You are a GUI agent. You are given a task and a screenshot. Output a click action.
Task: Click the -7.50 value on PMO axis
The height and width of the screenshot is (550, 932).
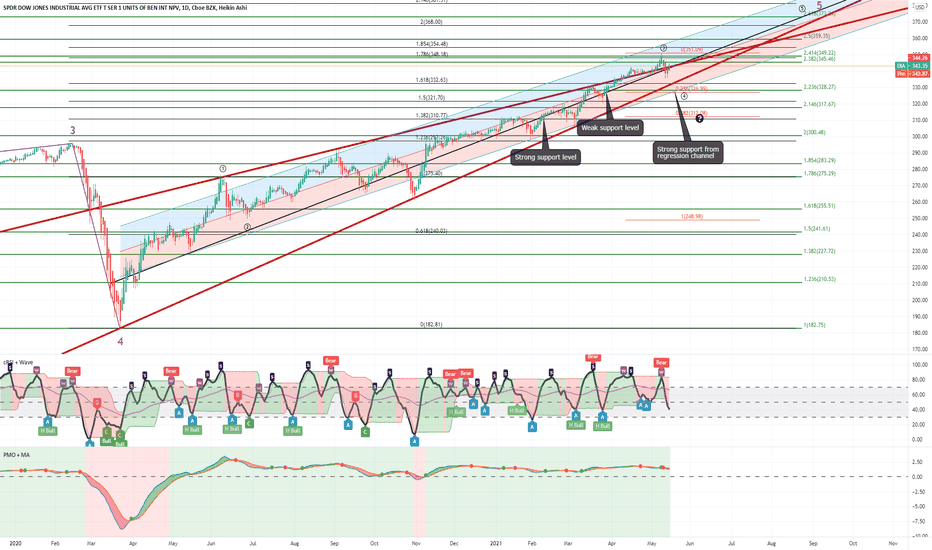(919, 521)
